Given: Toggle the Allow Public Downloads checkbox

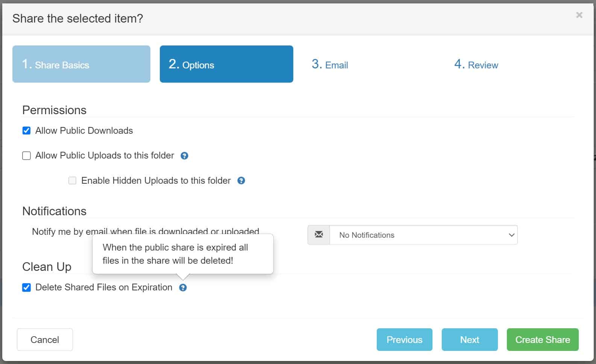Looking at the screenshot, I should click(x=27, y=131).
